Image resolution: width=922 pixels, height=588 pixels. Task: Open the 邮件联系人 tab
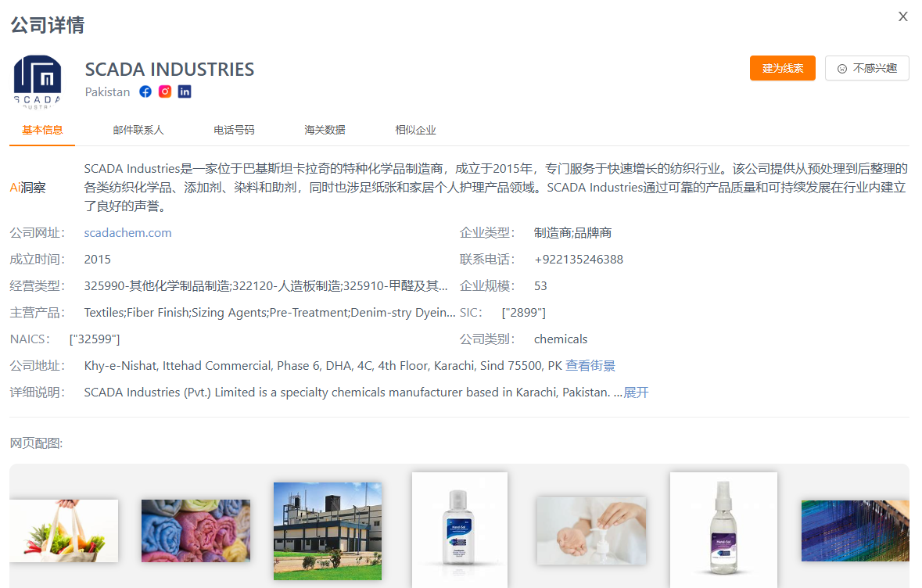(x=138, y=130)
